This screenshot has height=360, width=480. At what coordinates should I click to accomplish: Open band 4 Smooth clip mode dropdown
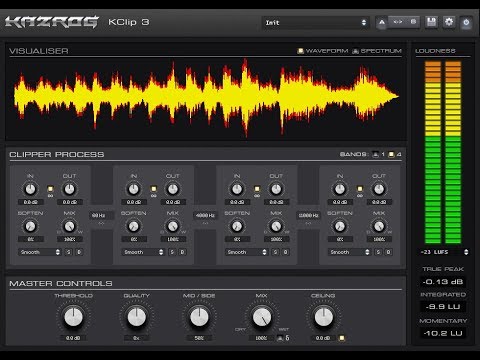349,252
